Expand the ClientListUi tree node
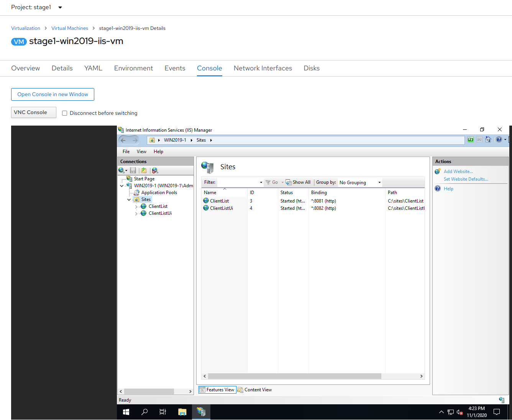512x420 pixels. 136,214
